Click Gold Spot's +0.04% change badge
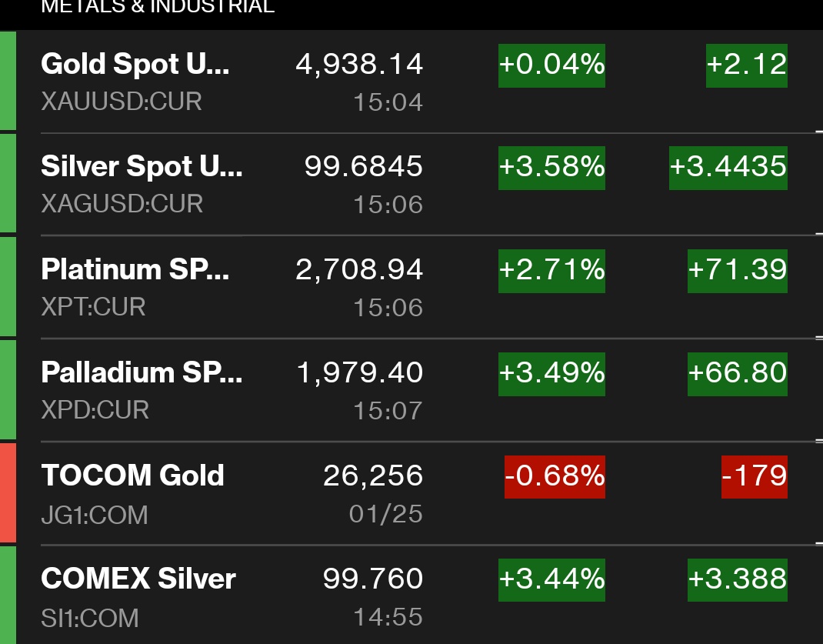The image size is (823, 644). tap(551, 65)
